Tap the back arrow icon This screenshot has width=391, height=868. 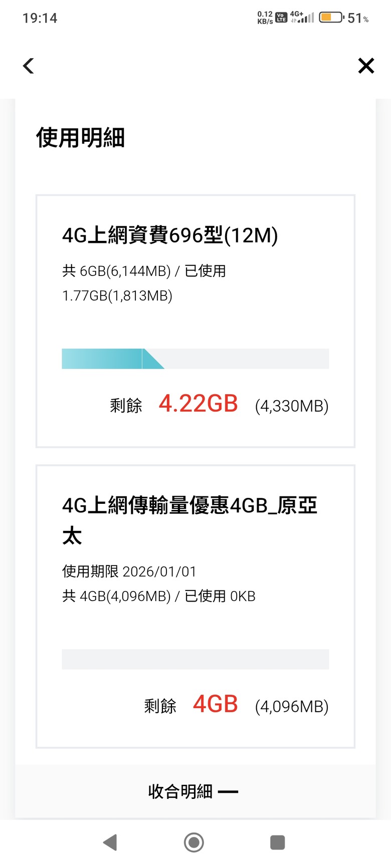click(29, 66)
